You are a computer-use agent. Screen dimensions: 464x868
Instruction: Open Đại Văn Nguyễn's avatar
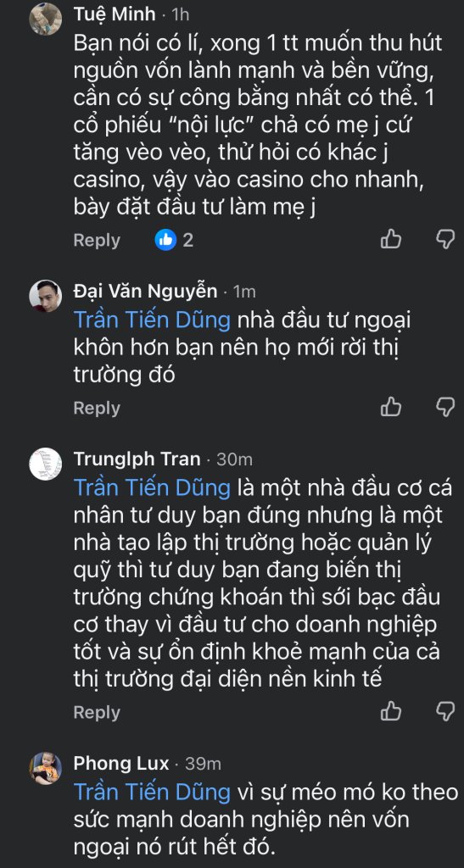click(x=46, y=296)
